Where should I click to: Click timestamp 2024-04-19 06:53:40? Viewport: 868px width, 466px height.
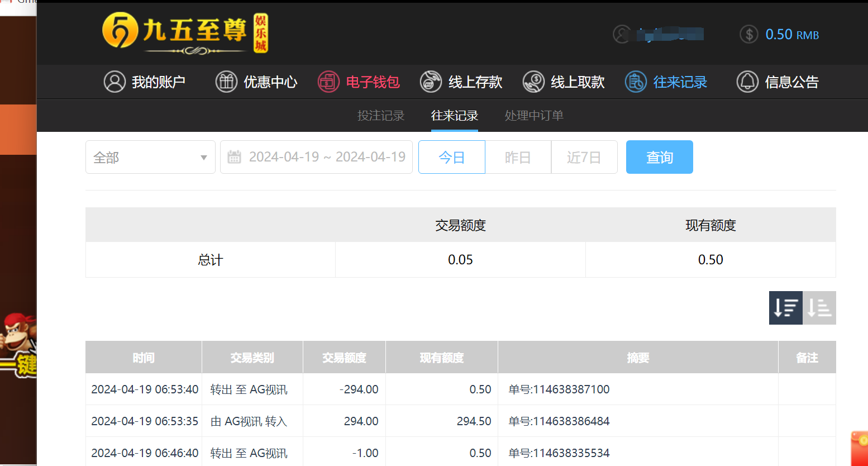145,389
